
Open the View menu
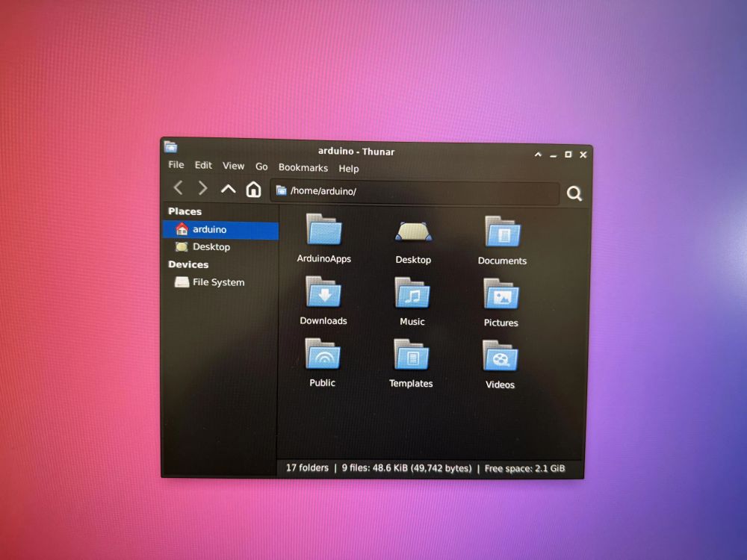[233, 166]
